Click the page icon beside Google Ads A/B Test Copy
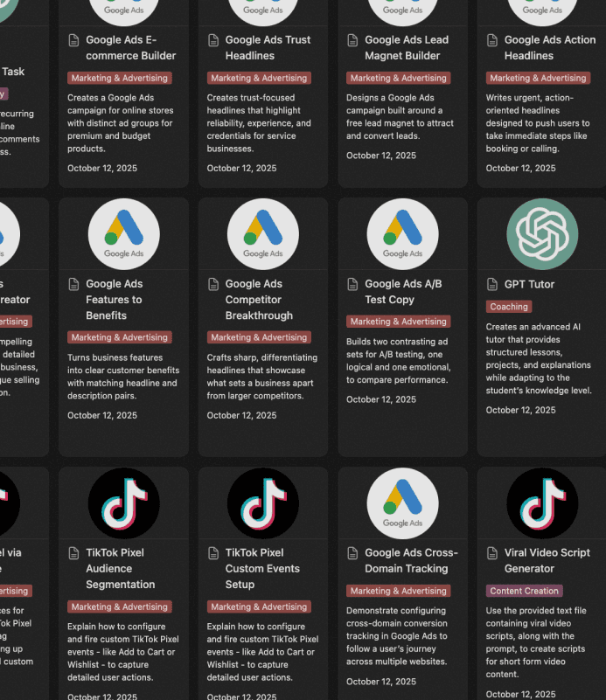 pyautogui.click(x=352, y=284)
